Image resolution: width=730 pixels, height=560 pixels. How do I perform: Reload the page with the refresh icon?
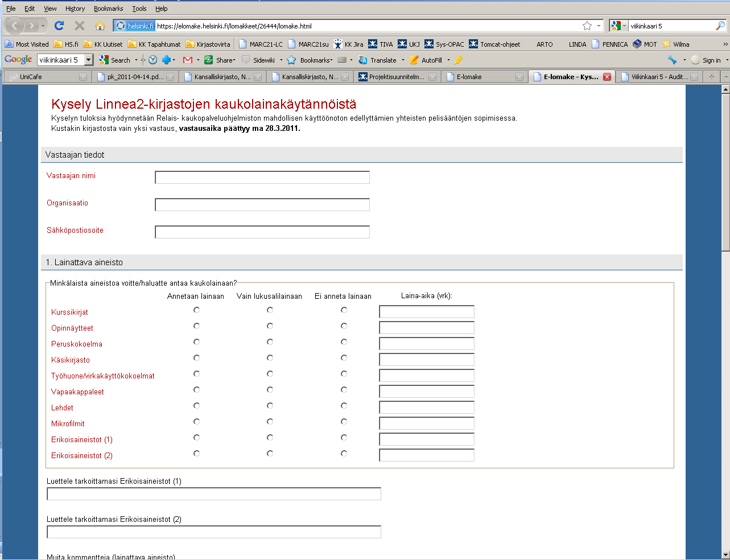[59, 26]
